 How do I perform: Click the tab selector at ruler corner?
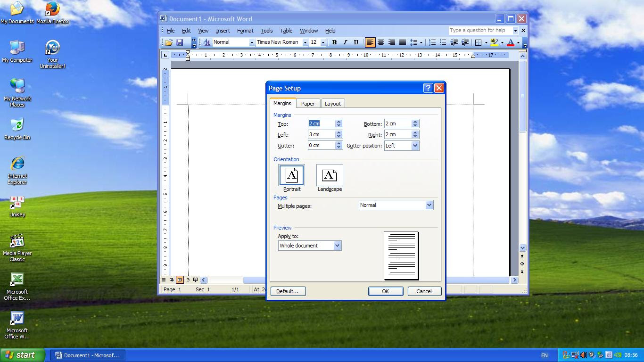[165, 55]
